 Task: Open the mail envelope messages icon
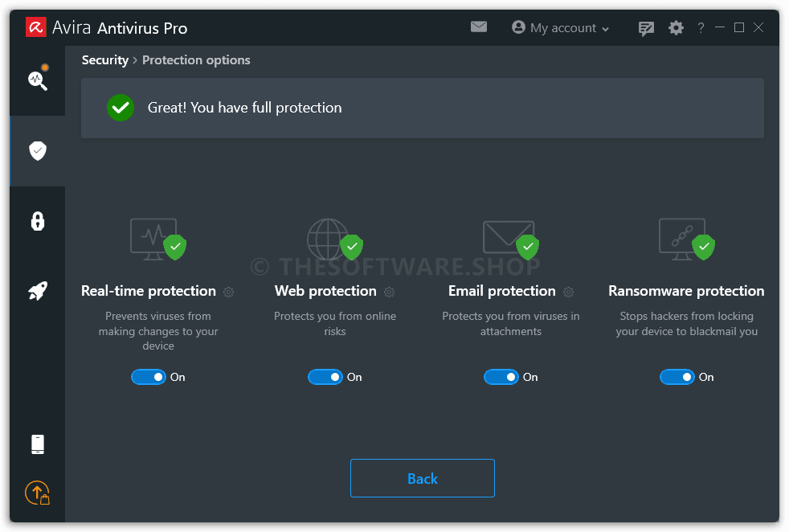(x=479, y=27)
